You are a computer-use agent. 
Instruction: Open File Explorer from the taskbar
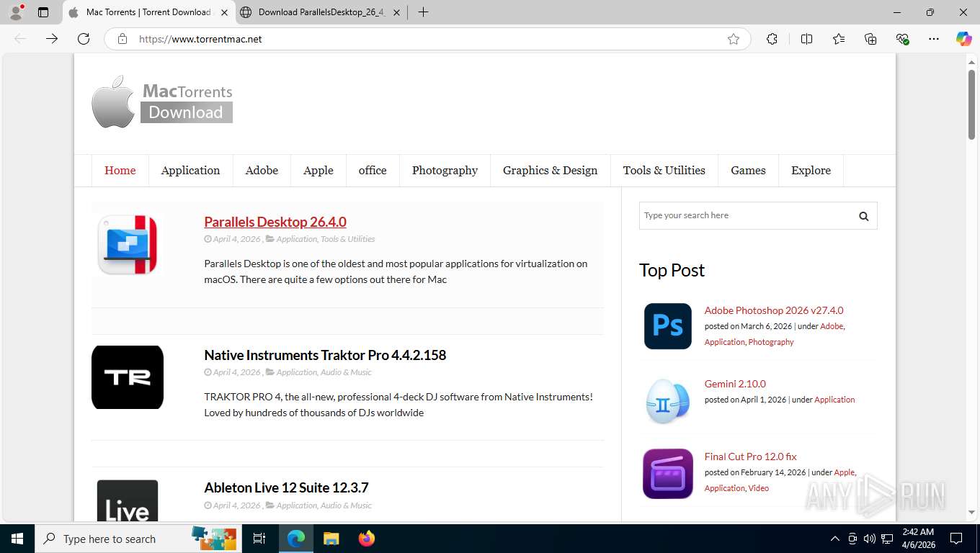[331, 539]
